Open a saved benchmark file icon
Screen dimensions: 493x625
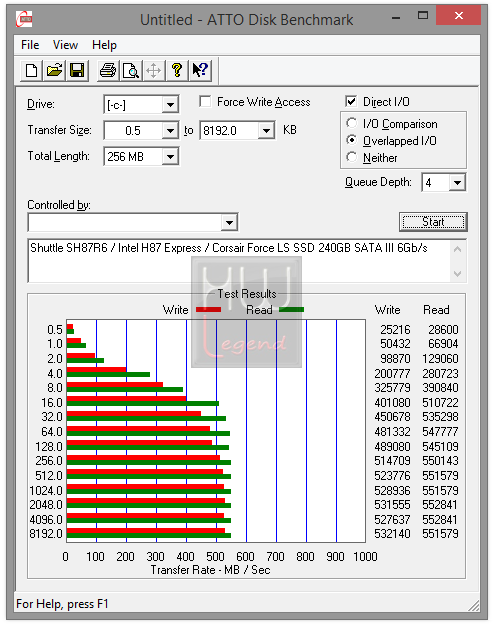tap(54, 71)
